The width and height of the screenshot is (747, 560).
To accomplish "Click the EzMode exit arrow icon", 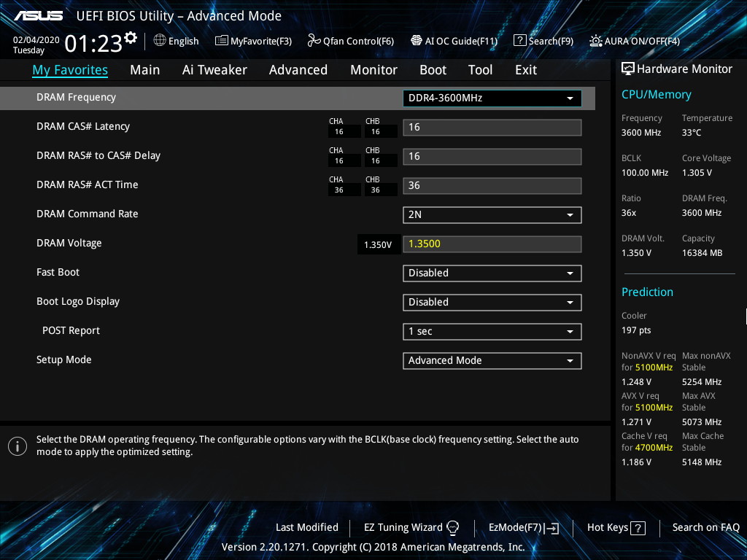I will click(552, 528).
